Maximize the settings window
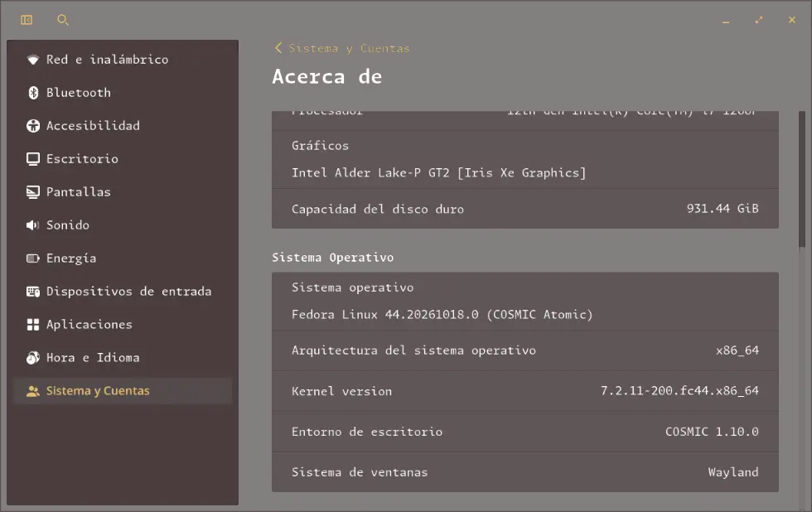Viewport: 812px width, 512px height. [759, 20]
